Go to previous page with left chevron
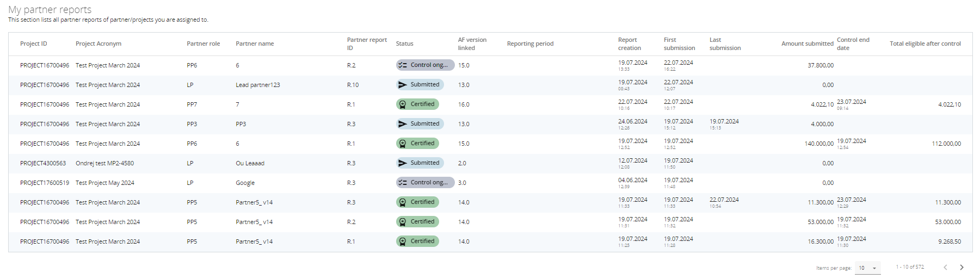 (x=945, y=267)
